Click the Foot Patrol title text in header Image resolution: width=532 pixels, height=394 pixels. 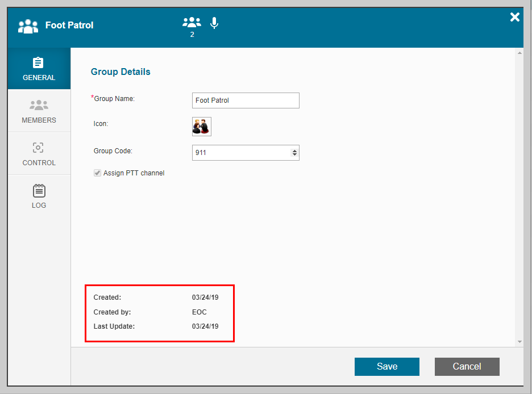[69, 26]
